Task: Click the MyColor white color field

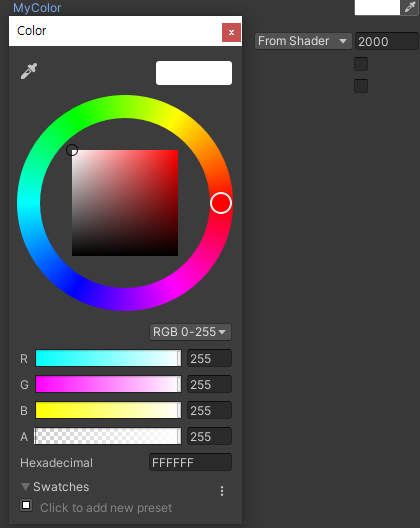Action: click(377, 7)
